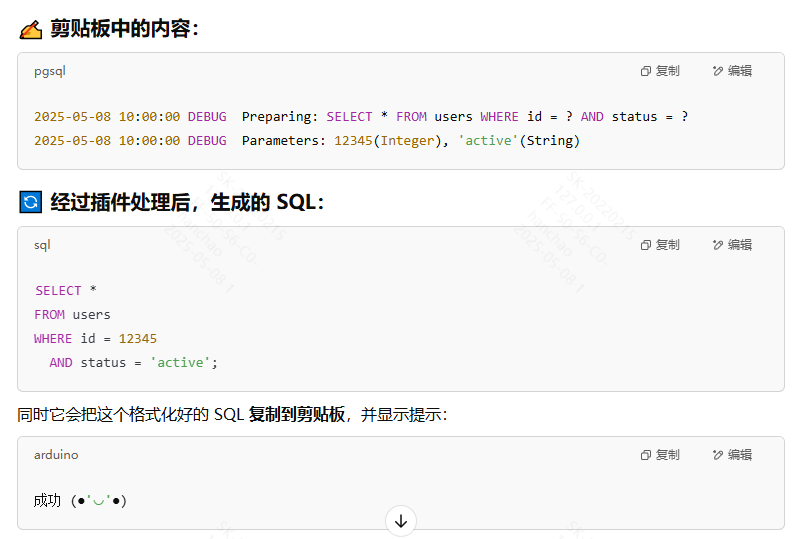Click copy icon in sql block header
Screen dimensions: 798x539
click(645, 245)
